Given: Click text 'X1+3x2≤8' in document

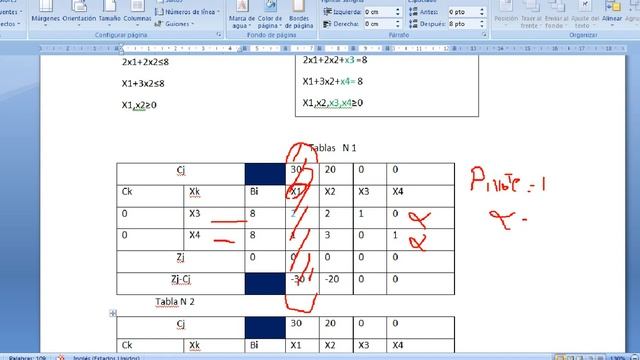Looking at the screenshot, I should 143,84.
